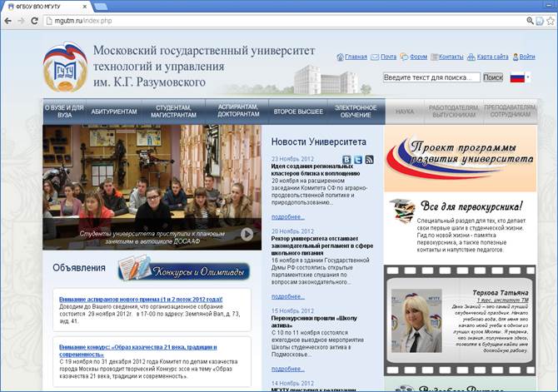Viewport: 558px width, 392px height.
Task: Click the sitemap icon next to Карта сайта
Action: (471, 57)
